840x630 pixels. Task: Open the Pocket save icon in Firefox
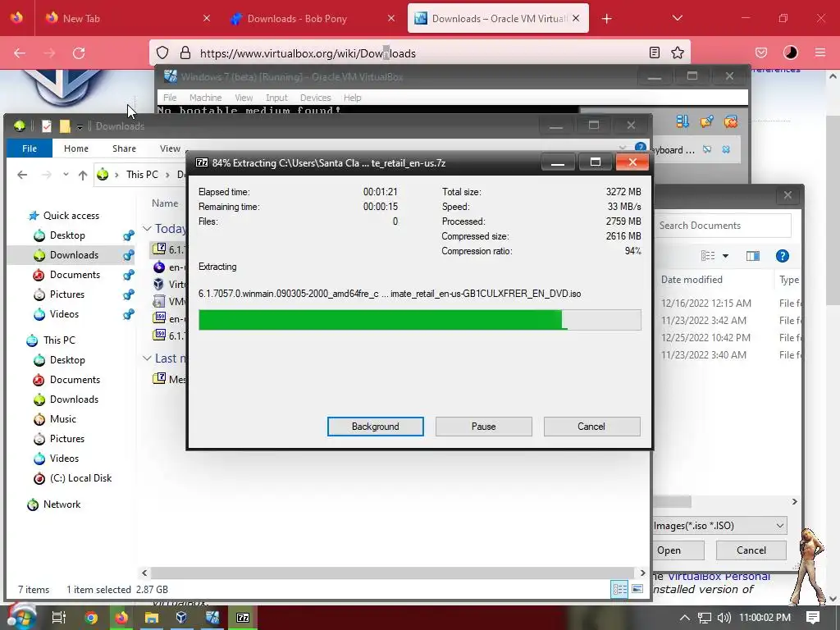(x=760, y=52)
